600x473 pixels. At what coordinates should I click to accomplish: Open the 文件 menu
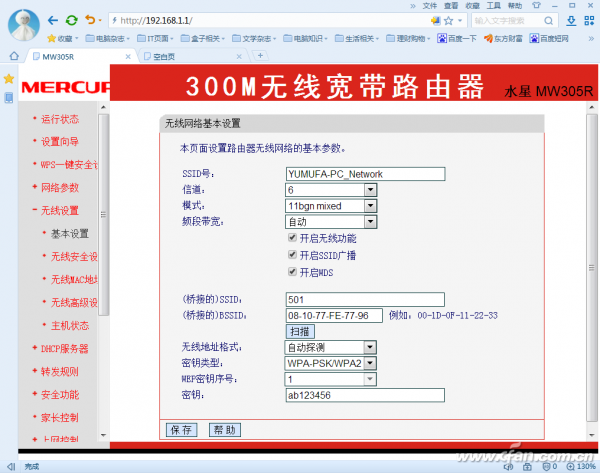tap(430, 5)
